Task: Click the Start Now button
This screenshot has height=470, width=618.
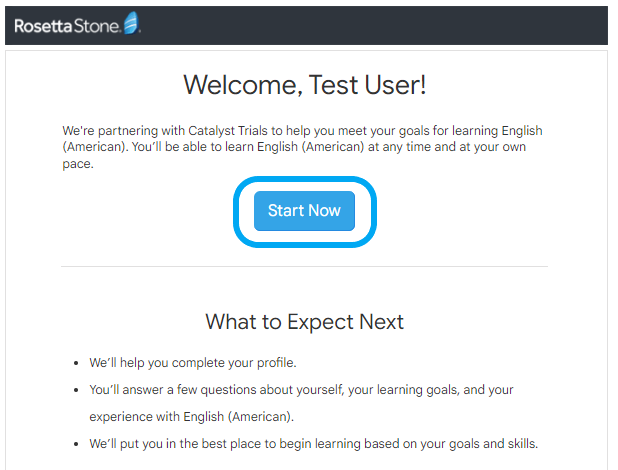Action: coord(304,211)
